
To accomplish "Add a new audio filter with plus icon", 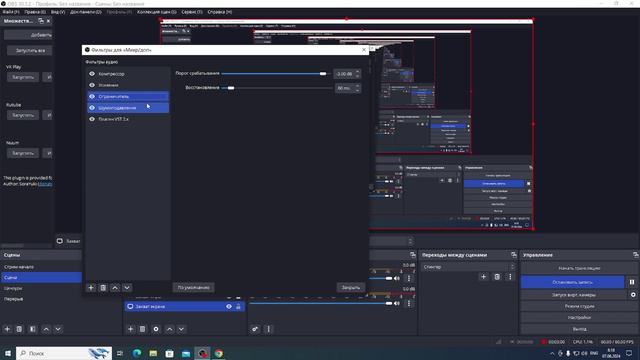I will click(x=91, y=287).
